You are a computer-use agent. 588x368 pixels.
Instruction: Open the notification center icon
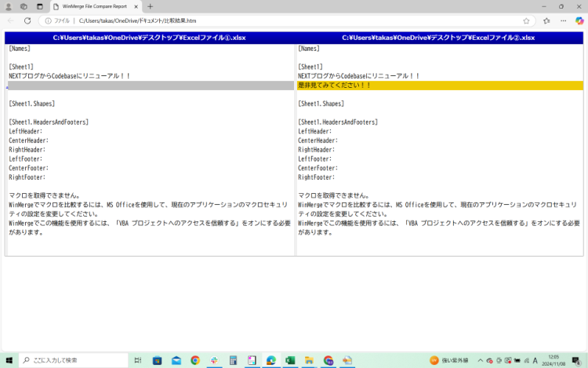[x=575, y=360]
